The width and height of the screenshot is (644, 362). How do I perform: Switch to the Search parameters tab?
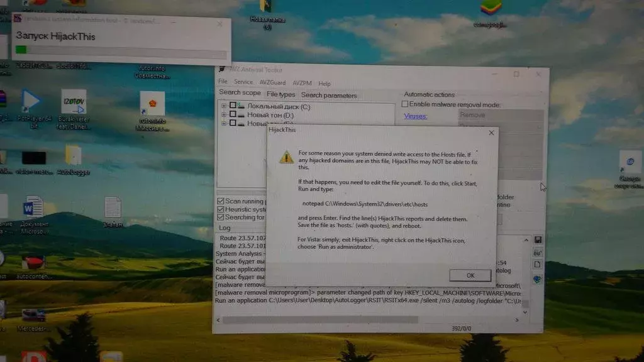click(329, 96)
